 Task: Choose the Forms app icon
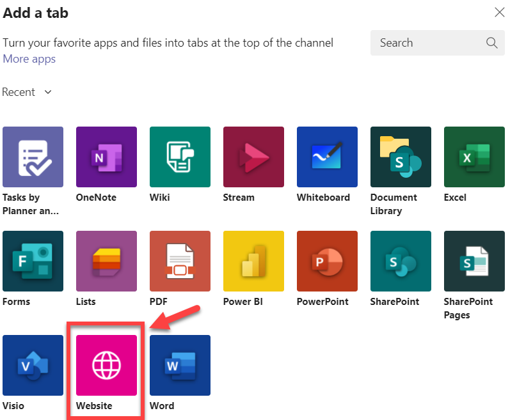point(33,261)
